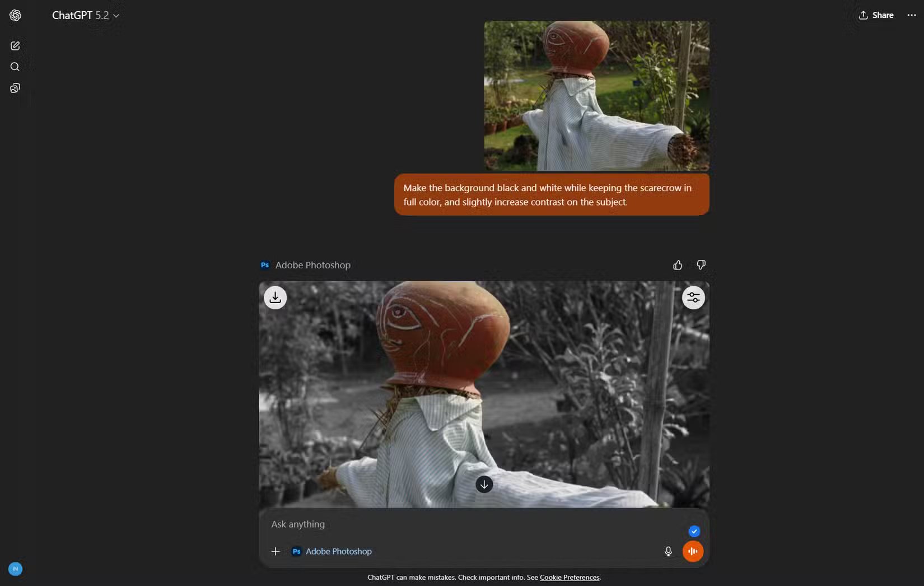Click the ChatGPT logo icon
The width and height of the screenshot is (924, 586).
pos(15,15)
